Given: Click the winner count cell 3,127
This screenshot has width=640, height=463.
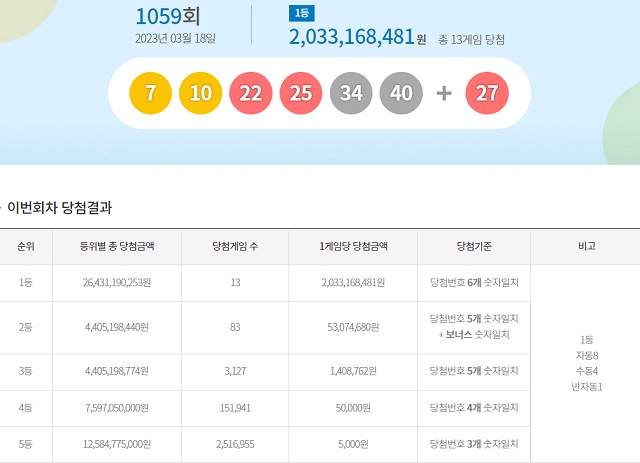Looking at the screenshot, I should coord(235,371).
